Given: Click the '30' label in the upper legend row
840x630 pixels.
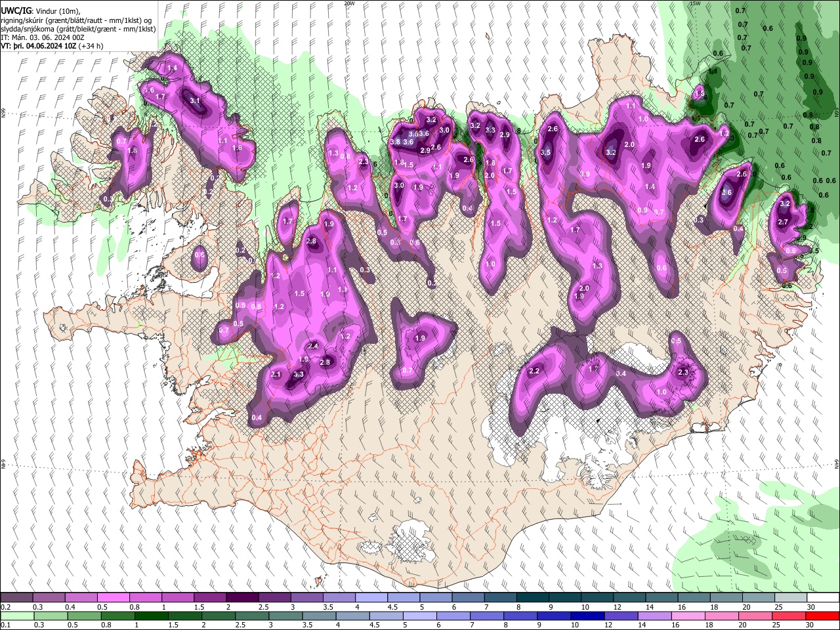Looking at the screenshot, I should tap(811, 607).
